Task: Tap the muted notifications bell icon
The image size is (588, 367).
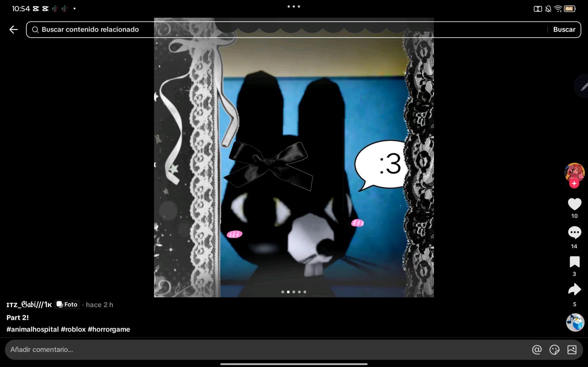Action: tap(548, 9)
